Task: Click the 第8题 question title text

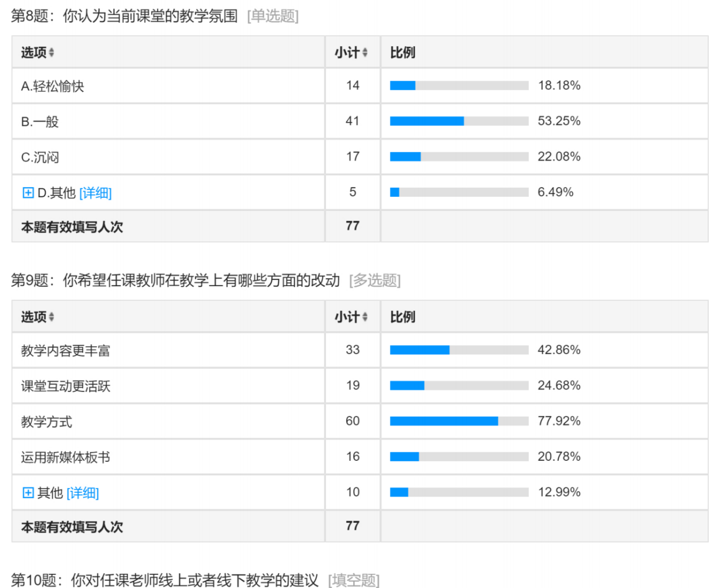Action: click(124, 16)
